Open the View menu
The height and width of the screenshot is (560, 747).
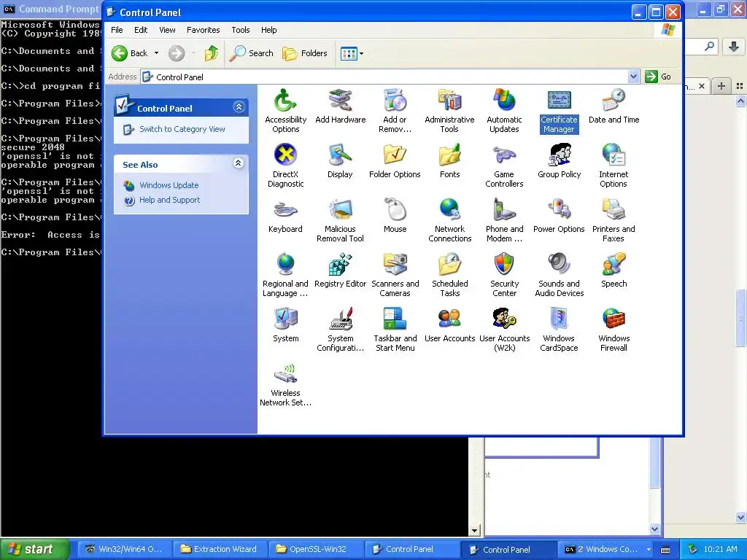167,30
